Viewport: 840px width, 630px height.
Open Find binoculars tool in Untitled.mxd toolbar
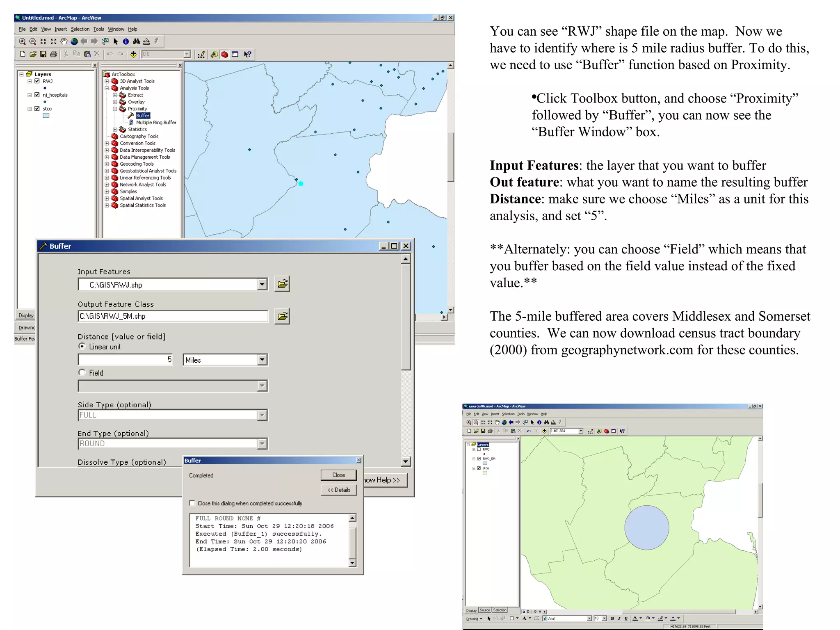click(136, 41)
